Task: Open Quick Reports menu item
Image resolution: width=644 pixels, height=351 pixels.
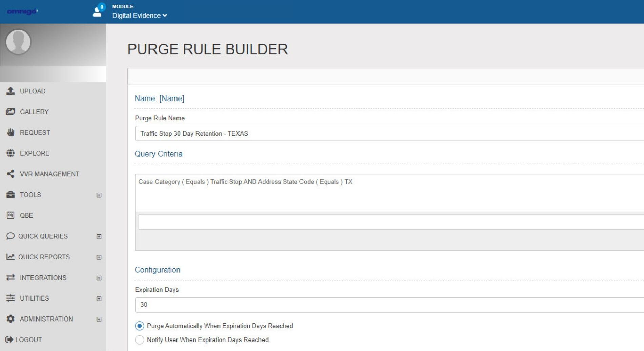Action: (x=44, y=257)
